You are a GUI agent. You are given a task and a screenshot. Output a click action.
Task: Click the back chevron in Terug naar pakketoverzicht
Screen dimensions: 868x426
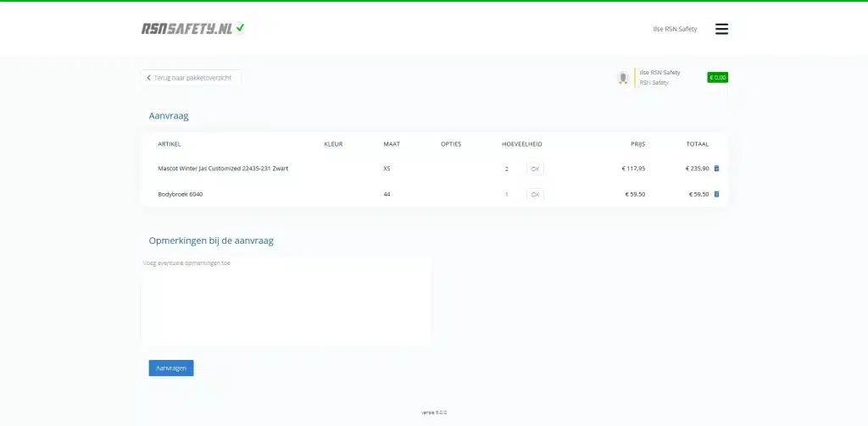pyautogui.click(x=148, y=78)
